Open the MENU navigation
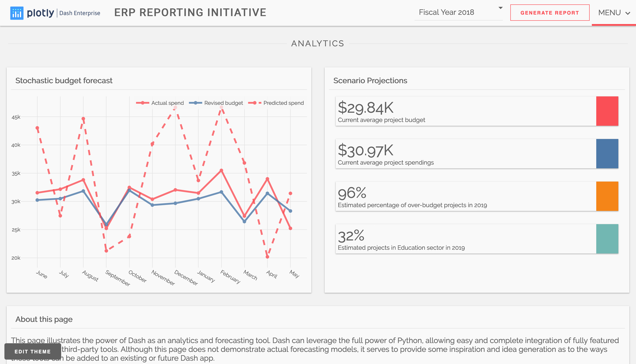This screenshot has width=636, height=364. (609, 13)
